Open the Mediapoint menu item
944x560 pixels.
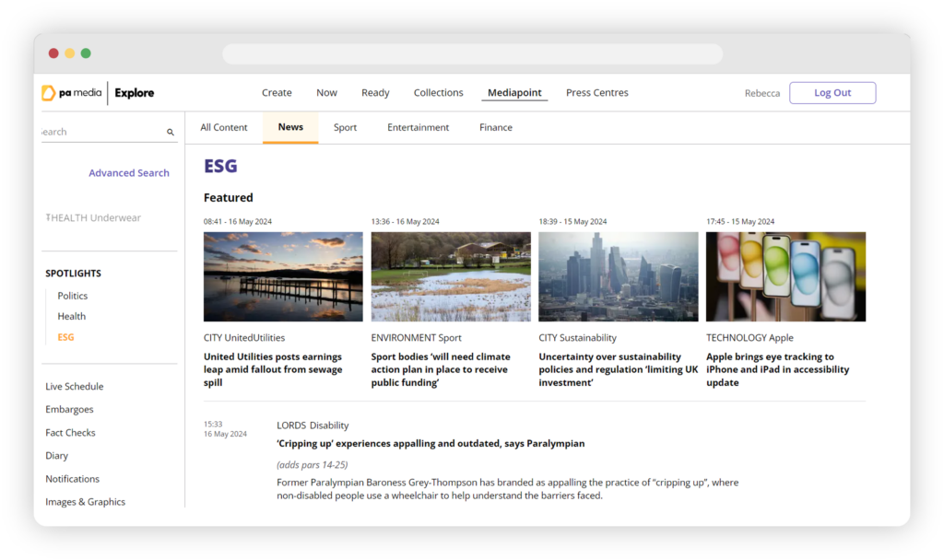pyautogui.click(x=514, y=93)
